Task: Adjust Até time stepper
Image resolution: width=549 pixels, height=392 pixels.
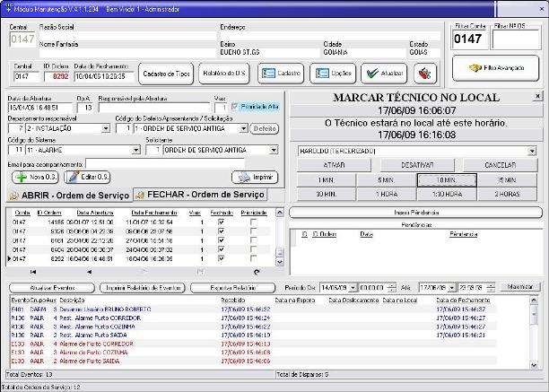Action: [491, 288]
